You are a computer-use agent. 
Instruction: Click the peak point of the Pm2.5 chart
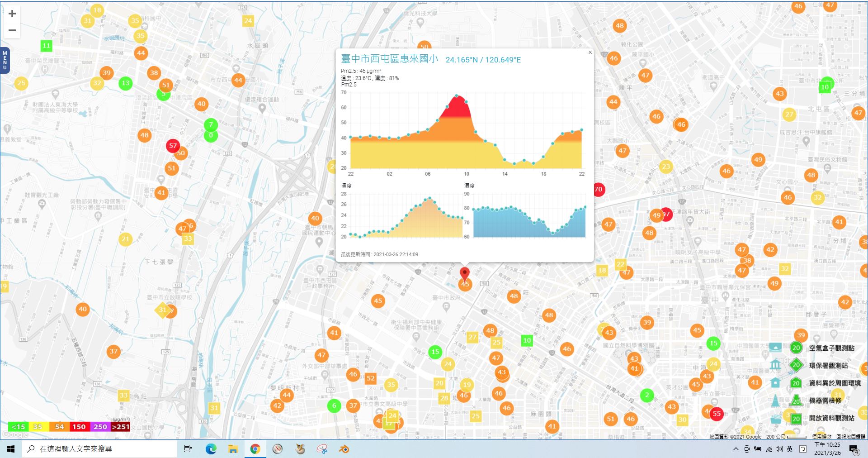tap(457, 95)
